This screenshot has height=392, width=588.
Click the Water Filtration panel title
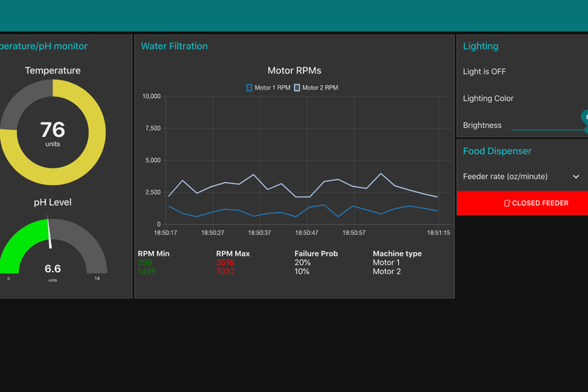click(174, 47)
